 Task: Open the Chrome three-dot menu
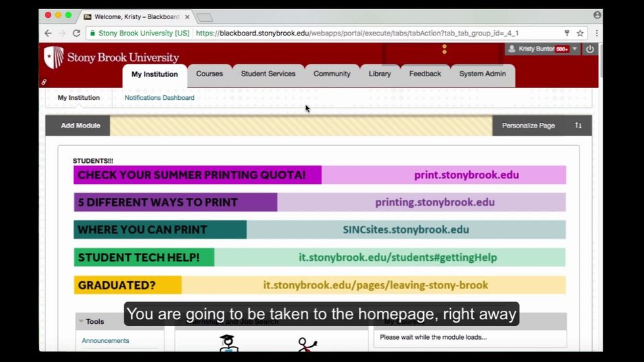(x=596, y=33)
